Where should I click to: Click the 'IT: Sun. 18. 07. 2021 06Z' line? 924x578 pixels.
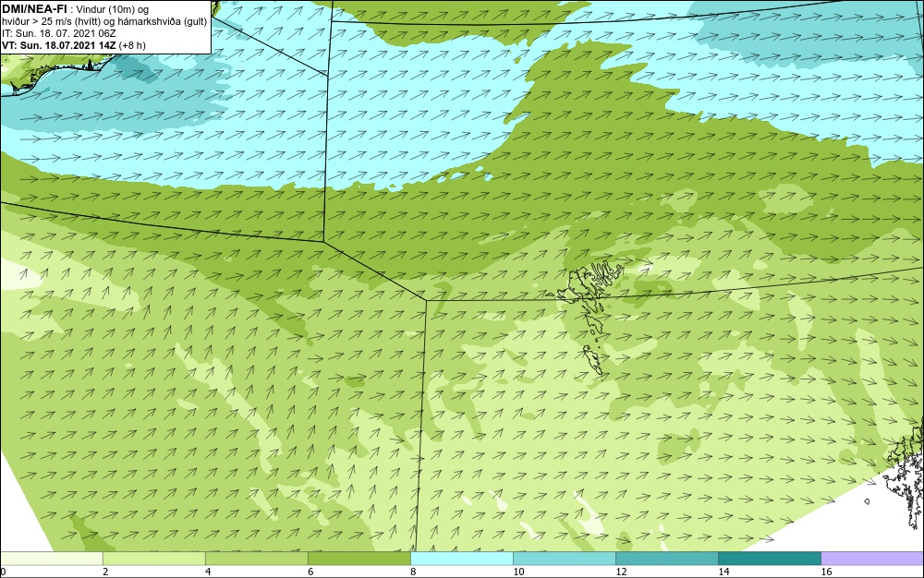tap(58, 33)
